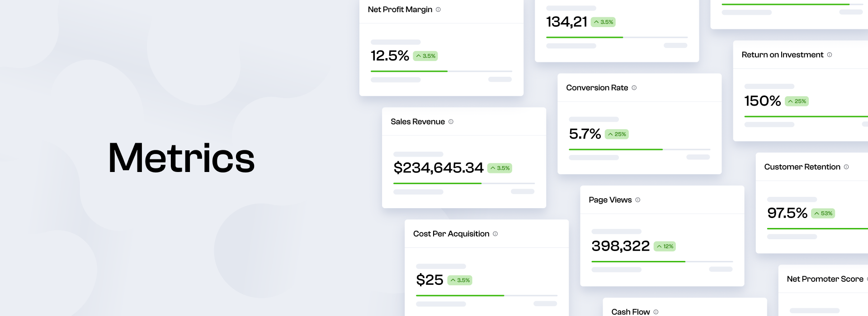This screenshot has width=868, height=316.
Task: Click the info icon next to Sales Revenue
Action: (451, 121)
